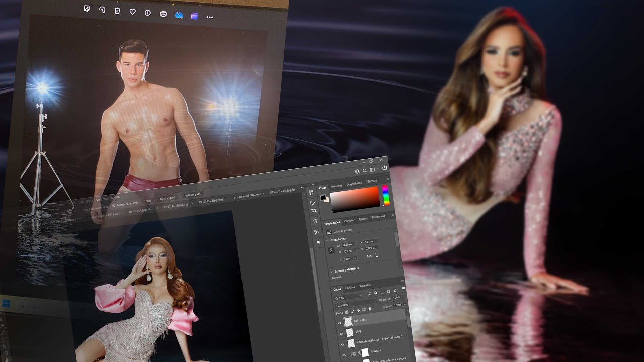The width and height of the screenshot is (644, 362).
Task: Click the rainbow hue slider
Action: [x=386, y=196]
